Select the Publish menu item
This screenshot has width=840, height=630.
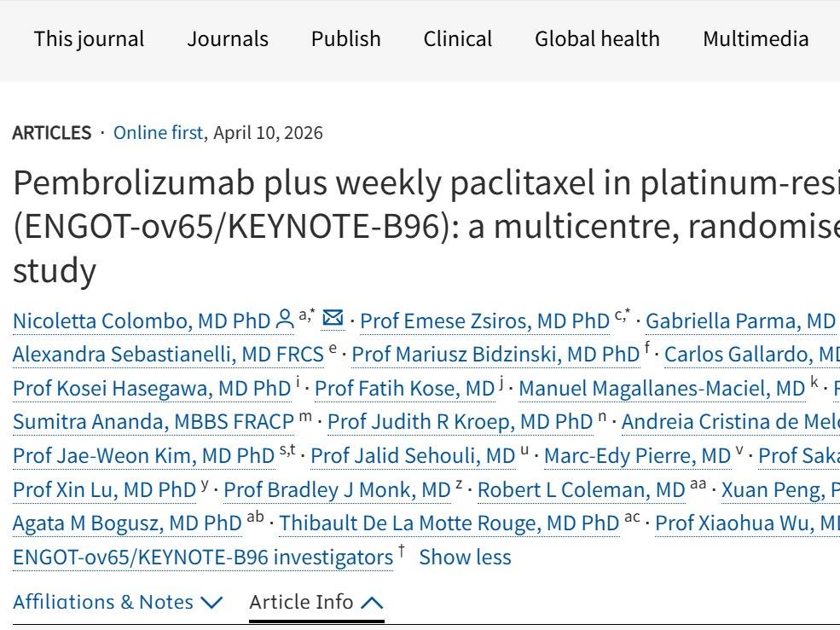point(345,39)
